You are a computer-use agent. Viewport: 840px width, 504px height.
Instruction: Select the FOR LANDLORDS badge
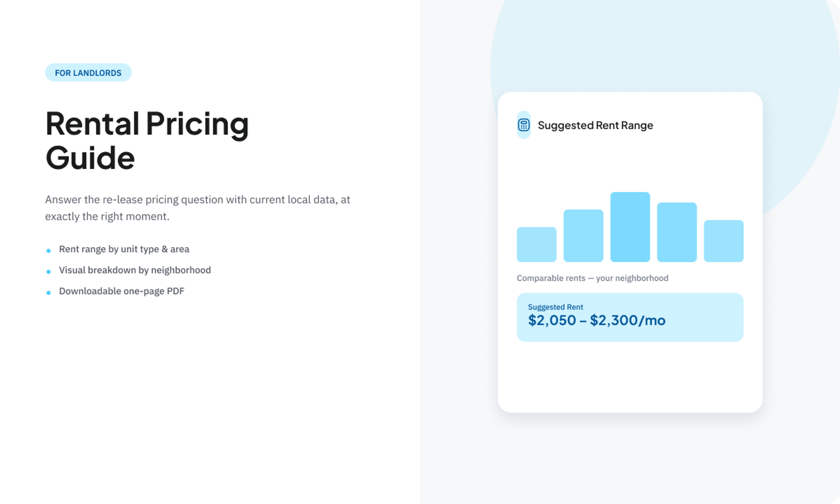(x=88, y=72)
